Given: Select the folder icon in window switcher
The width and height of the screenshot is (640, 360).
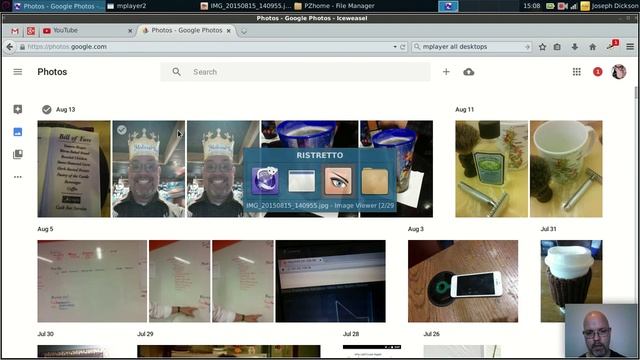Looking at the screenshot, I should (375, 181).
